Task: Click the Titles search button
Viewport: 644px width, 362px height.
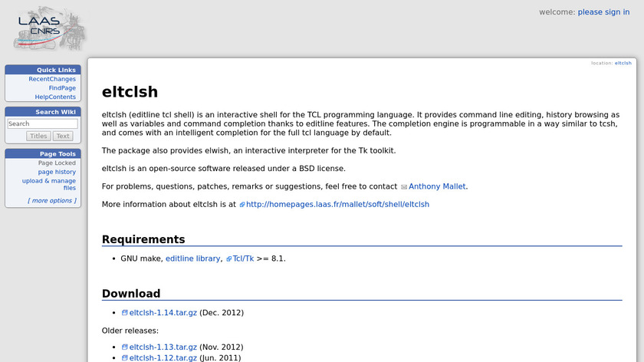Action: coord(38,136)
